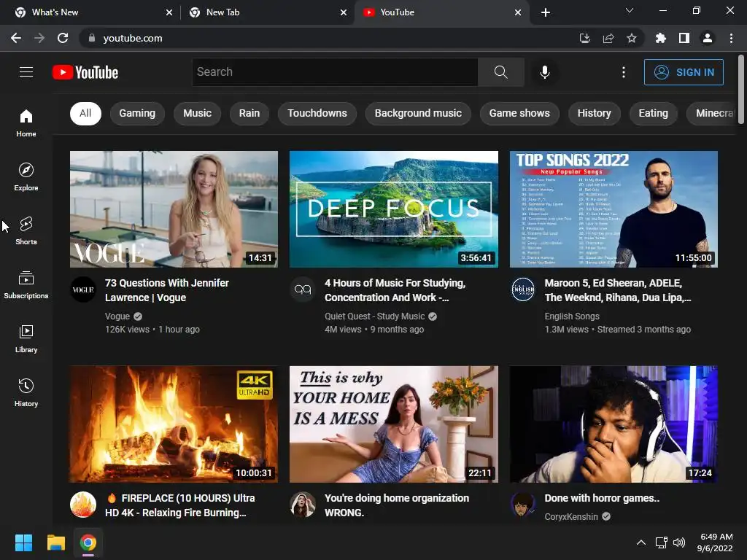Open Subscriptions in sidebar

pos(26,285)
